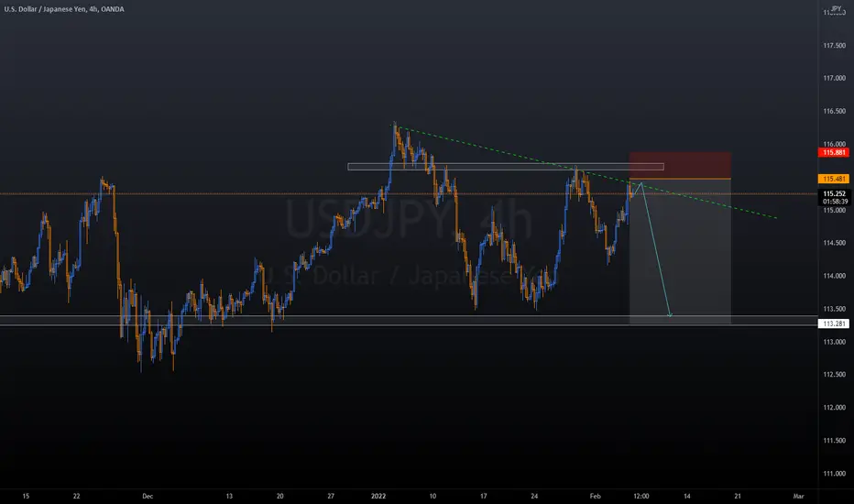Viewport: 854px width, 504px height.
Task: Select the grey profit-target zone of short position
Action: tap(680, 251)
